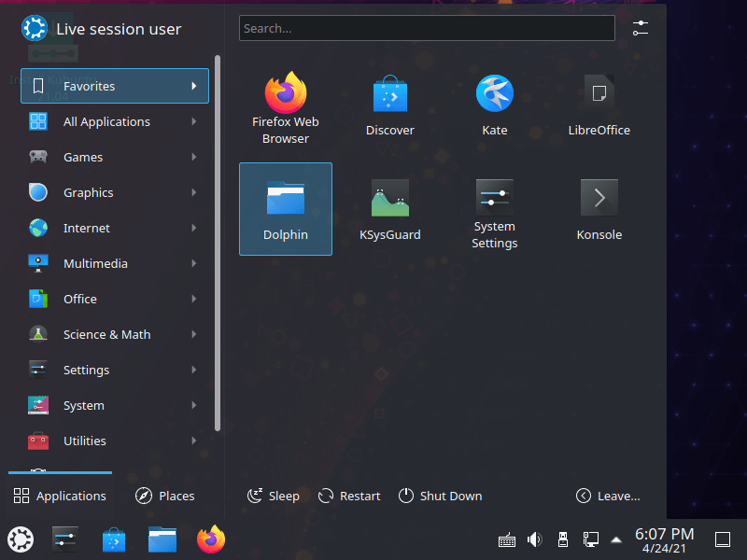Open Kate text editor
This screenshot has height=560, width=747.
[x=495, y=105]
